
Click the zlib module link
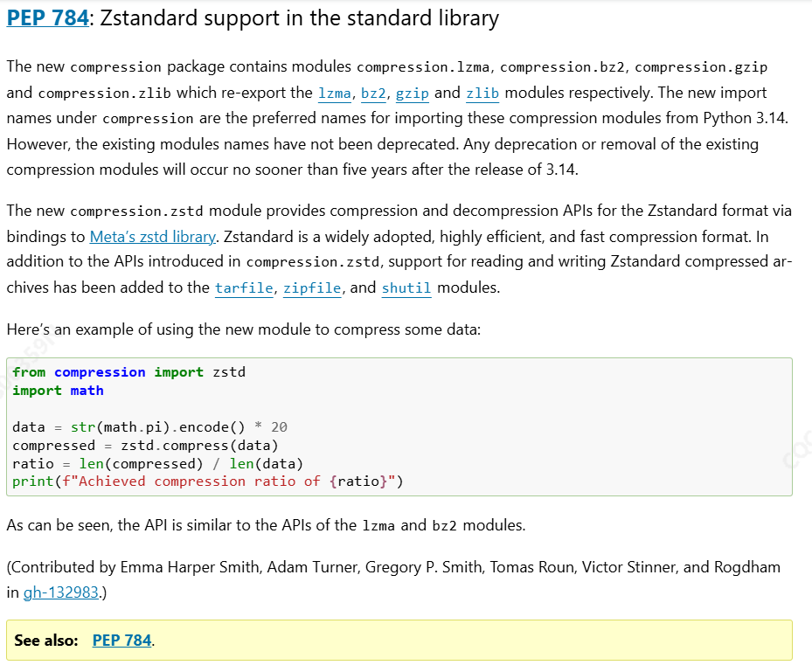coord(482,94)
